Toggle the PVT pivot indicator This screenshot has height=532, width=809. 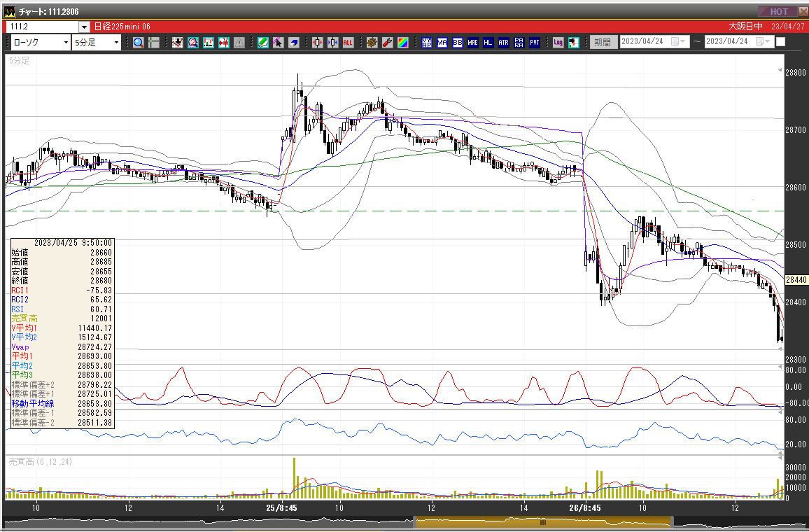(x=535, y=43)
